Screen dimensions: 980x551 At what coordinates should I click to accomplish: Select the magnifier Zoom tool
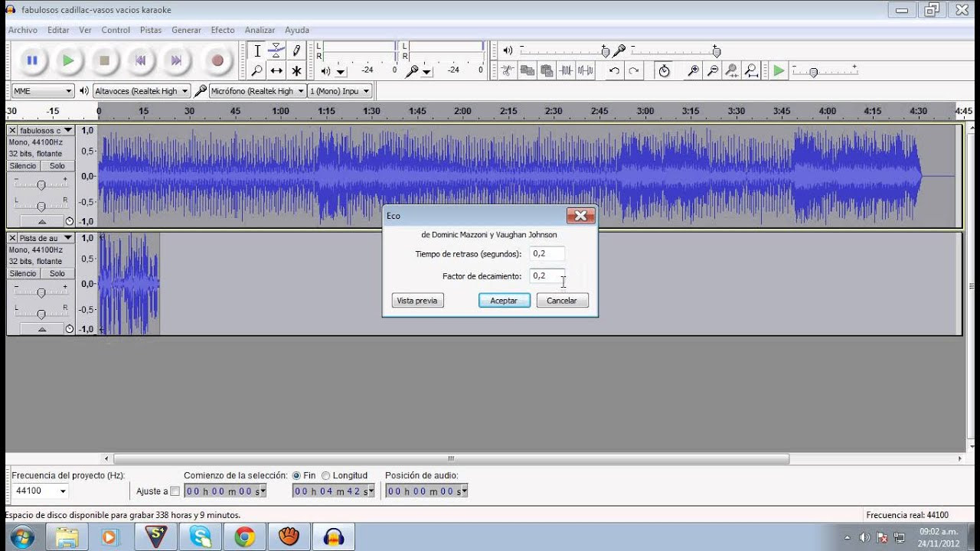tap(257, 70)
